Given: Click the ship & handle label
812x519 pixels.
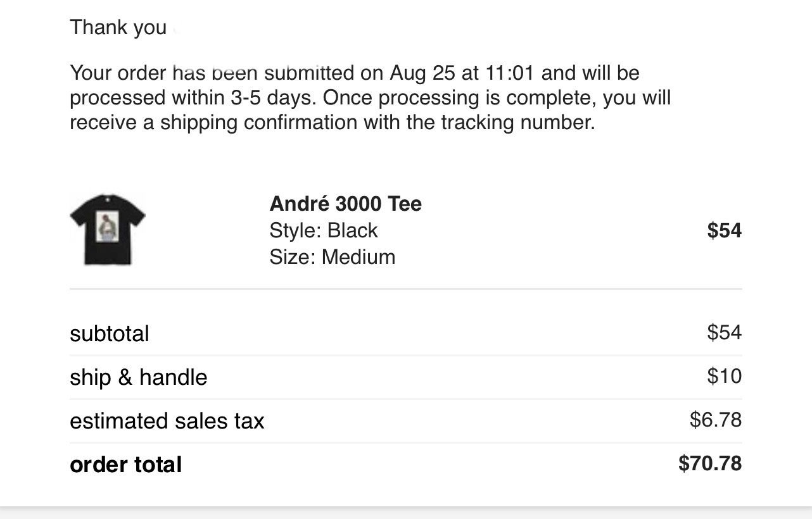Looking at the screenshot, I should [x=138, y=377].
